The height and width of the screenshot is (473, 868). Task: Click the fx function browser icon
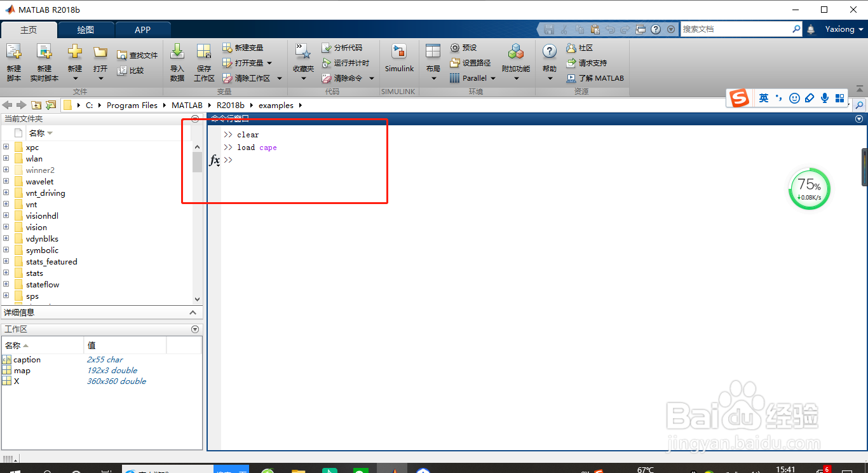click(x=215, y=160)
